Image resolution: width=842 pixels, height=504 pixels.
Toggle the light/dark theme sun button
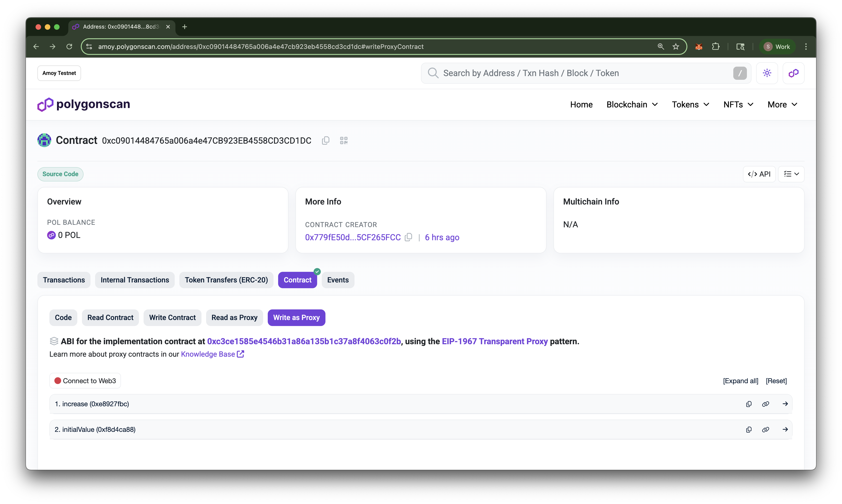[x=767, y=73]
